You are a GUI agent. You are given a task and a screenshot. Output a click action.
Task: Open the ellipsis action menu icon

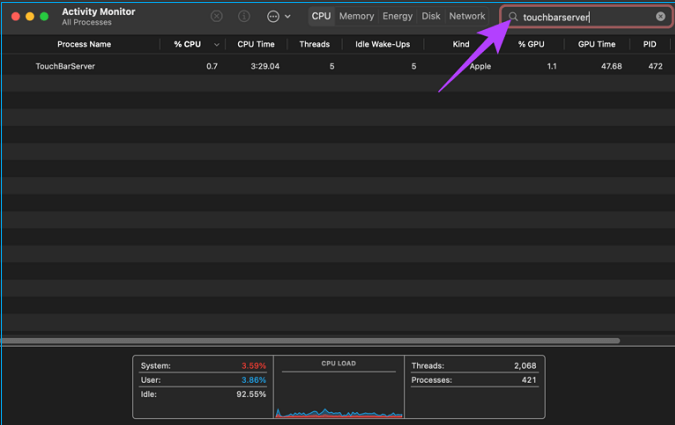coord(273,16)
